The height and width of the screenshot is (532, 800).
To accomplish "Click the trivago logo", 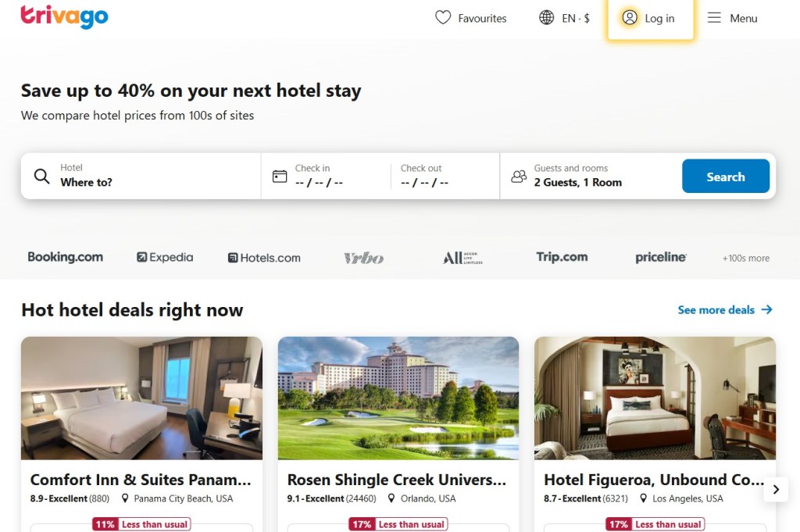I will [64, 16].
